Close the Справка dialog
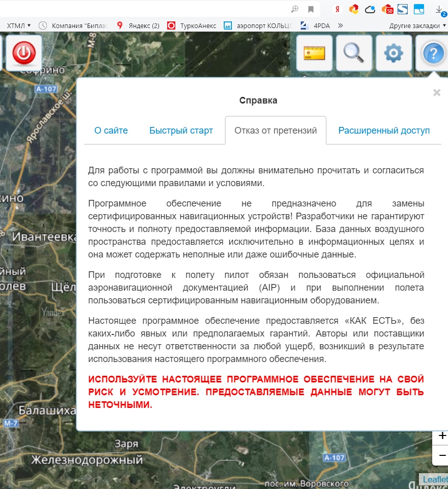The image size is (448, 489). pyautogui.click(x=436, y=93)
